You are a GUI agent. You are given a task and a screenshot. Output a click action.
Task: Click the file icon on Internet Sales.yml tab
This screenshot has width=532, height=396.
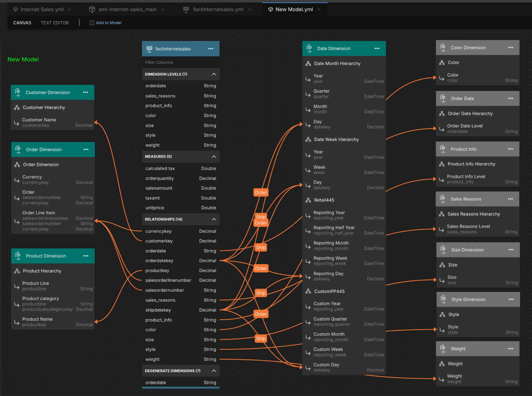[15, 9]
